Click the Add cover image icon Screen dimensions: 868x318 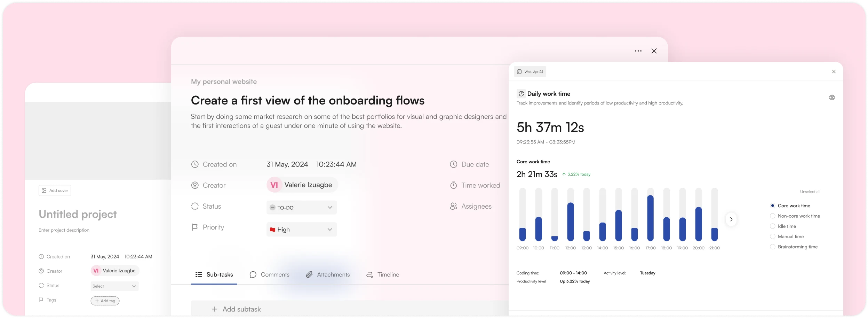pos(44,190)
